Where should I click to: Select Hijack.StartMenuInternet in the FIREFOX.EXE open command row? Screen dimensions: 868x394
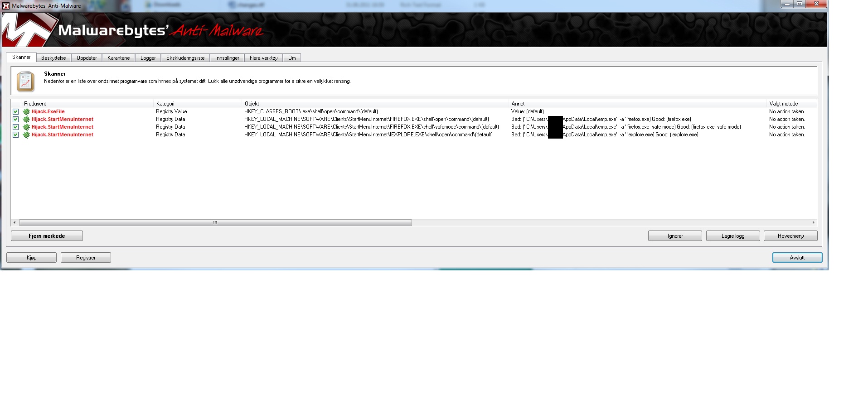[x=63, y=119]
